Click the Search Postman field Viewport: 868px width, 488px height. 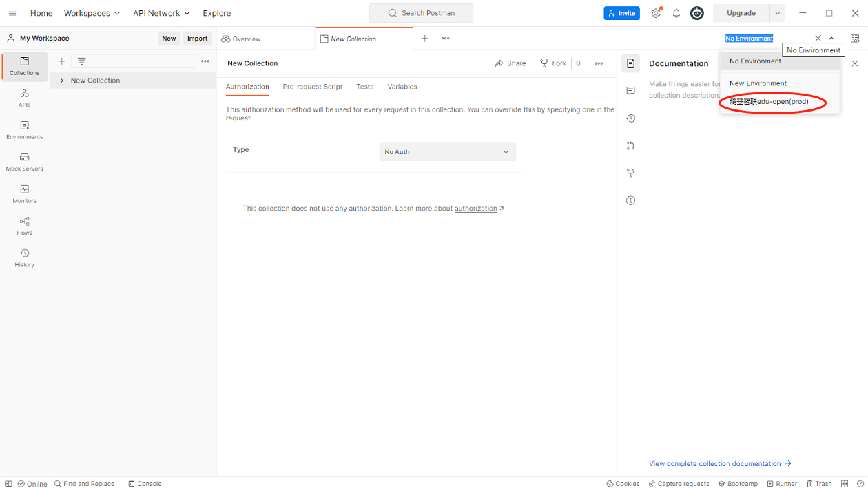pos(421,13)
